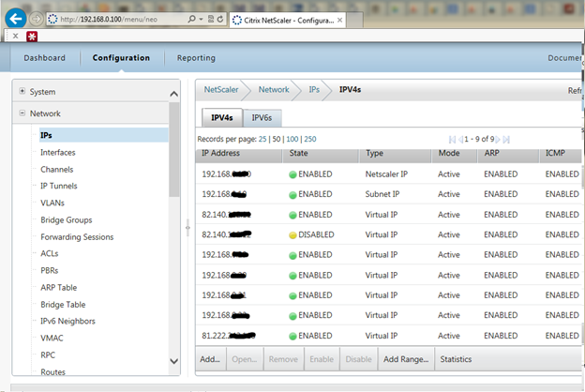The image size is (585, 392).
Task: Select VMAC in the navigation tree
Action: (x=52, y=338)
